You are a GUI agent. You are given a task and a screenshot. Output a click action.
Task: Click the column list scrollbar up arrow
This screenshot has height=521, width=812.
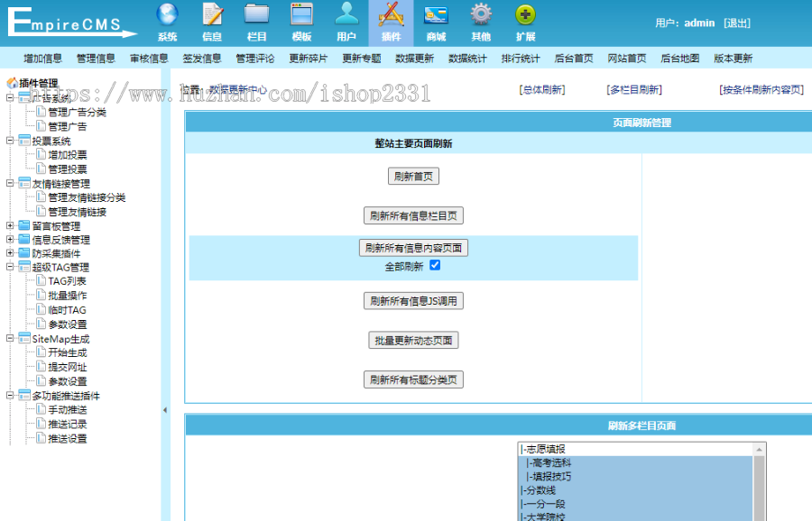click(759, 450)
